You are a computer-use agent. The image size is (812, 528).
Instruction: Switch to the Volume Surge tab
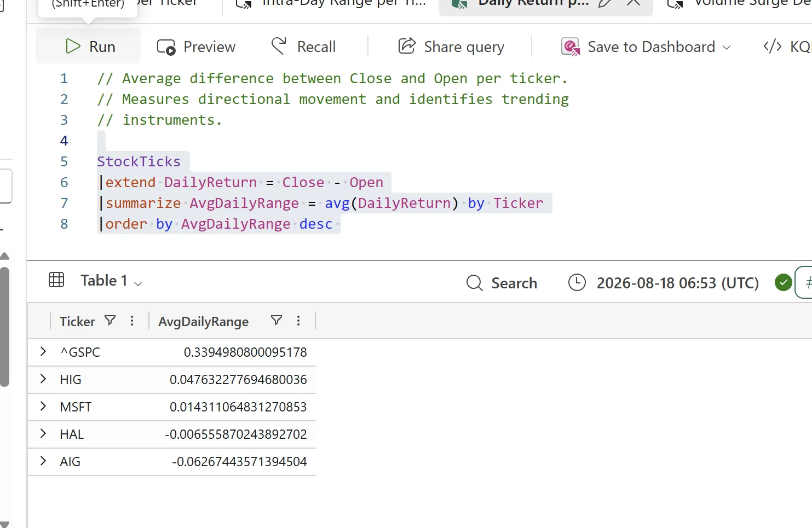tap(739, 3)
